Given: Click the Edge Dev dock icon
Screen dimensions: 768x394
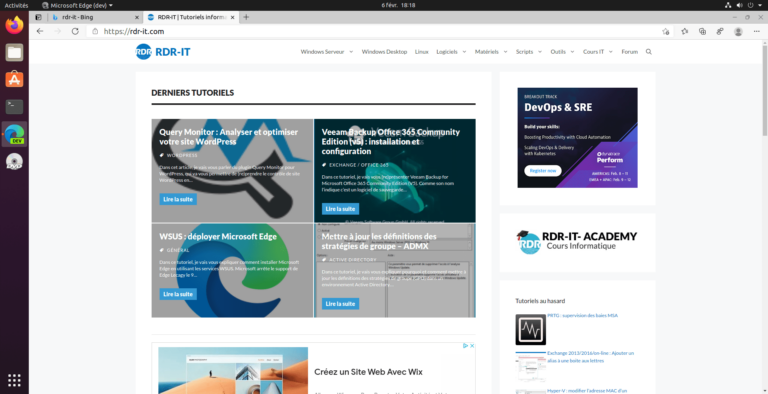Looking at the screenshot, I should point(14,134).
